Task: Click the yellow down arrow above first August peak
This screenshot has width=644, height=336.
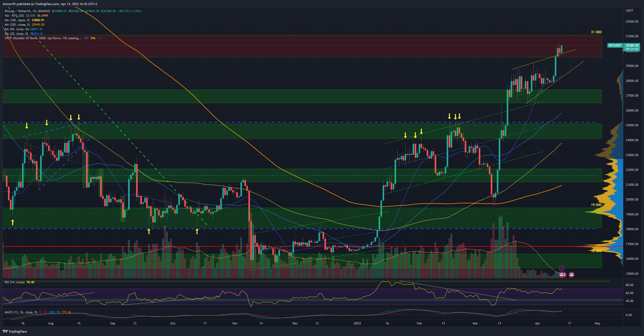Action: click(x=47, y=122)
